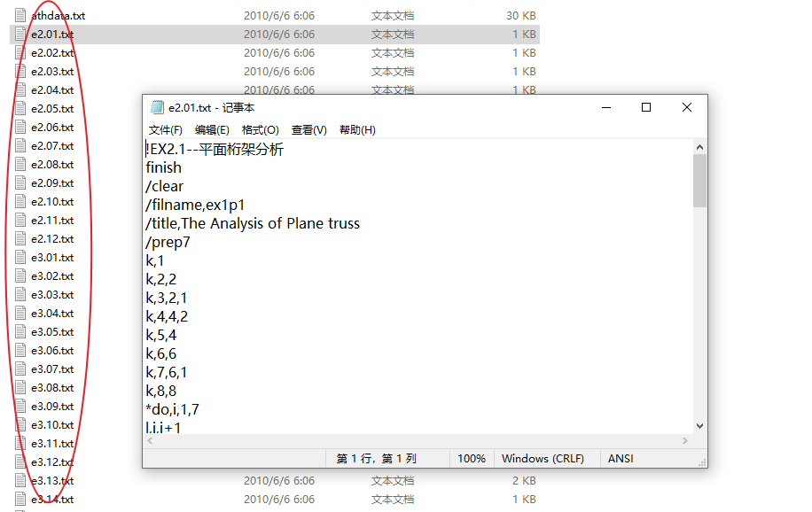Click the file icon of e2.07.txt
Image resolution: width=812 pixels, height=512 pixels.
click(x=20, y=146)
